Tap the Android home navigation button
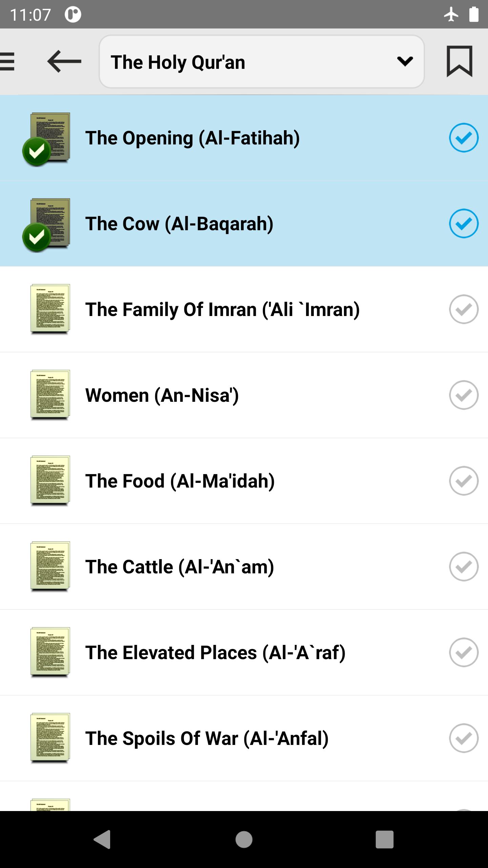Viewport: 488px width, 868px height. [x=244, y=840]
